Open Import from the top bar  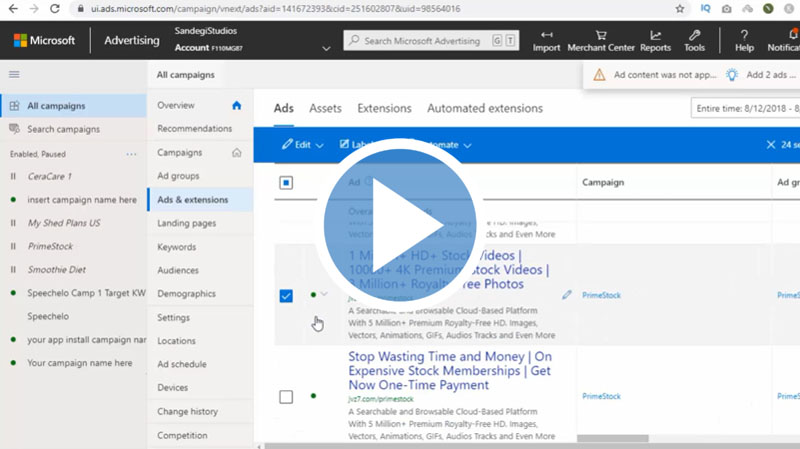[546, 41]
